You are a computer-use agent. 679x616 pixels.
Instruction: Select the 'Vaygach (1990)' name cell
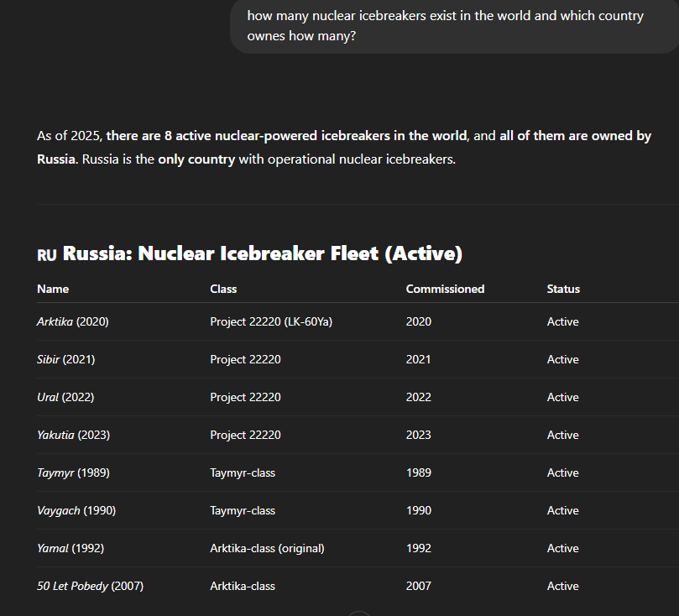[x=76, y=510]
